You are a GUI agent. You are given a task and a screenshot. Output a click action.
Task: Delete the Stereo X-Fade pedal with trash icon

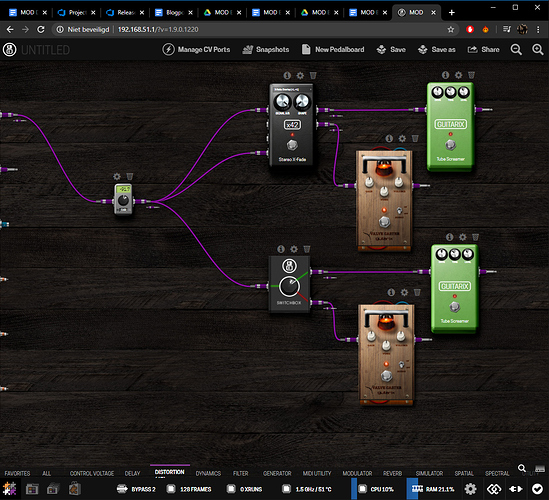(313, 75)
